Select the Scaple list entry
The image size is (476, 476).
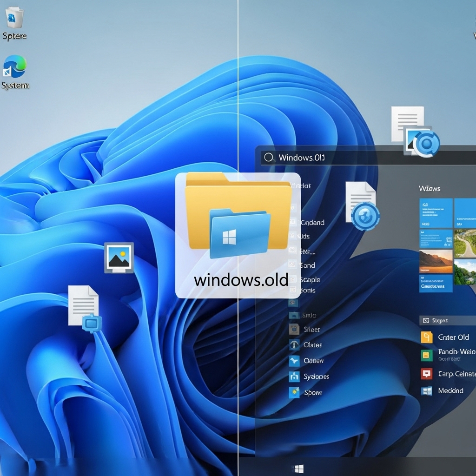click(x=310, y=279)
